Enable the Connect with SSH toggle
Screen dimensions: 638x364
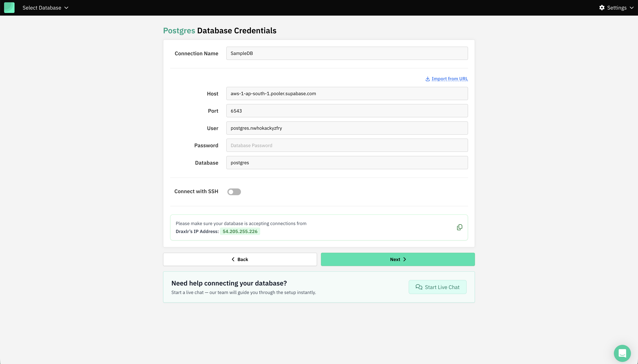click(x=234, y=192)
